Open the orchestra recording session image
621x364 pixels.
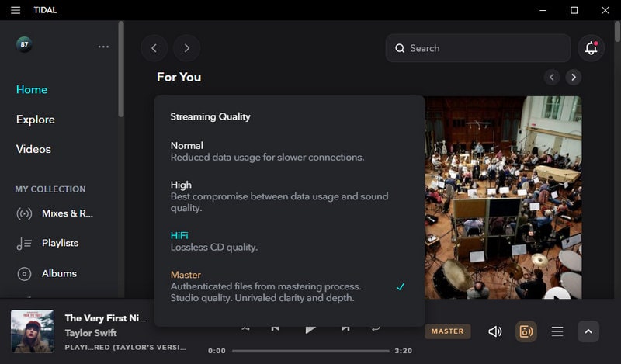tap(503, 197)
